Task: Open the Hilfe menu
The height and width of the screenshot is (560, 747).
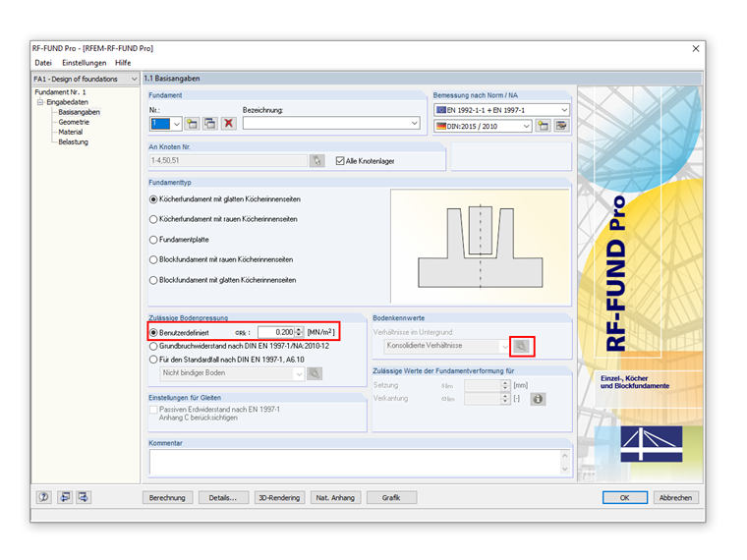Action: 123,63
